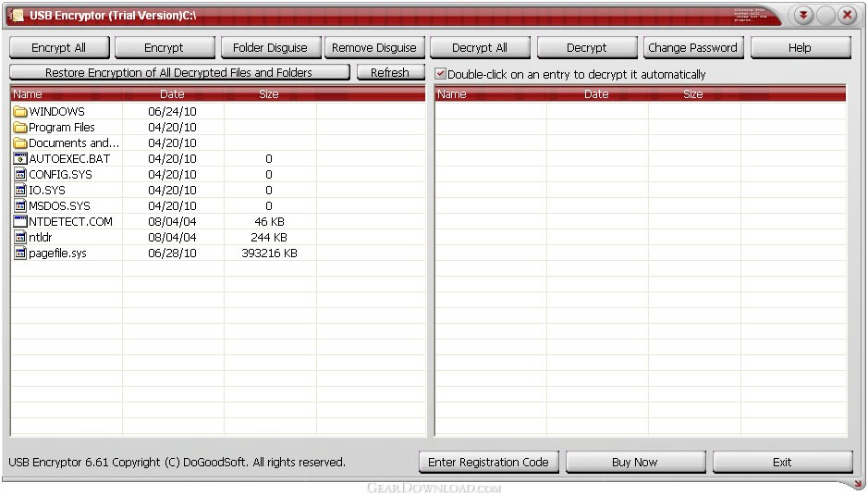
Task: Toggle double-click to decrypt automatically checkbox
Action: coord(440,74)
